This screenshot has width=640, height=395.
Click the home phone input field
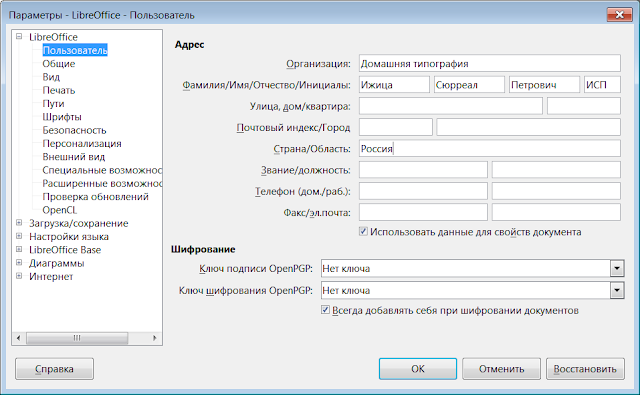click(x=423, y=191)
